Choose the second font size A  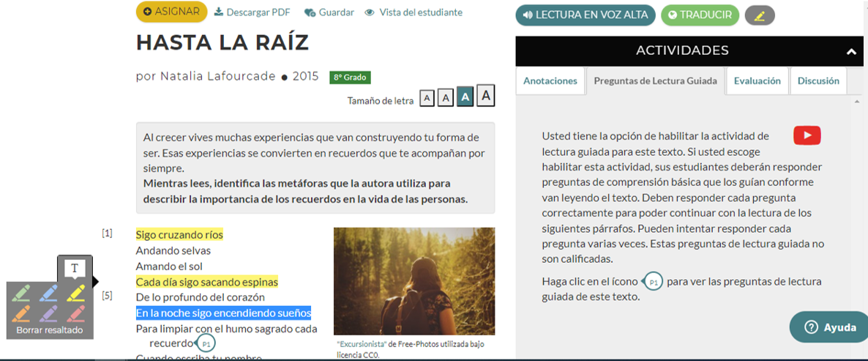coord(446,99)
